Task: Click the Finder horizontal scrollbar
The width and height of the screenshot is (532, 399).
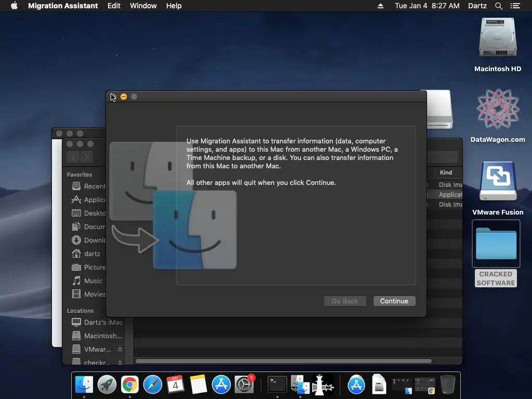Action: point(284,361)
